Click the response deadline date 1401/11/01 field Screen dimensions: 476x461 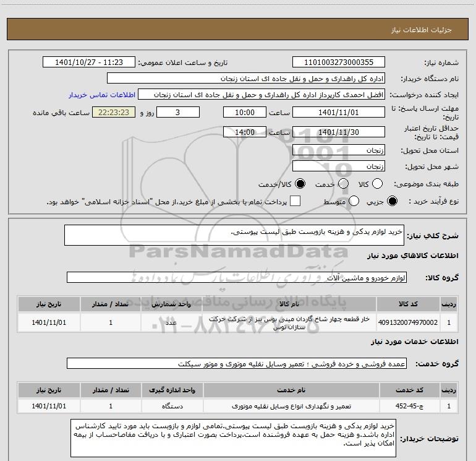(x=339, y=112)
